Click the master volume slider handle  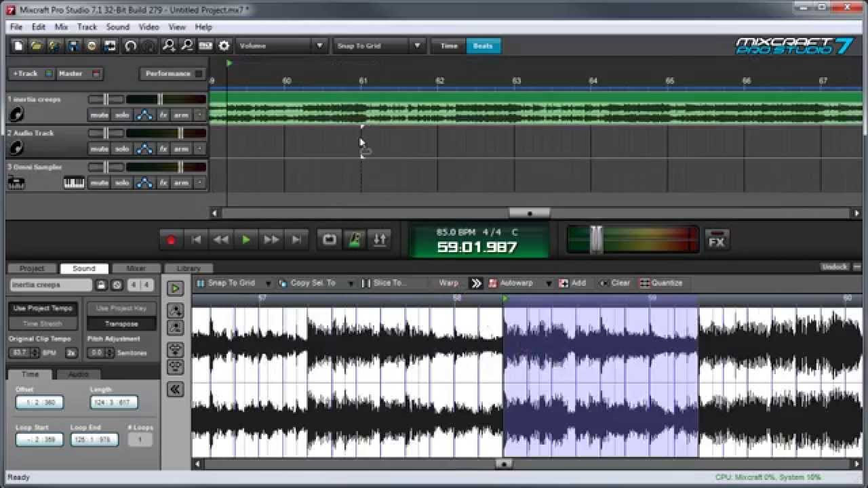point(596,240)
